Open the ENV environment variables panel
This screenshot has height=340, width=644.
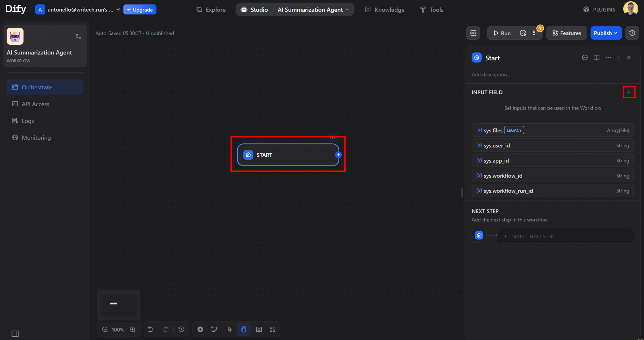473,33
